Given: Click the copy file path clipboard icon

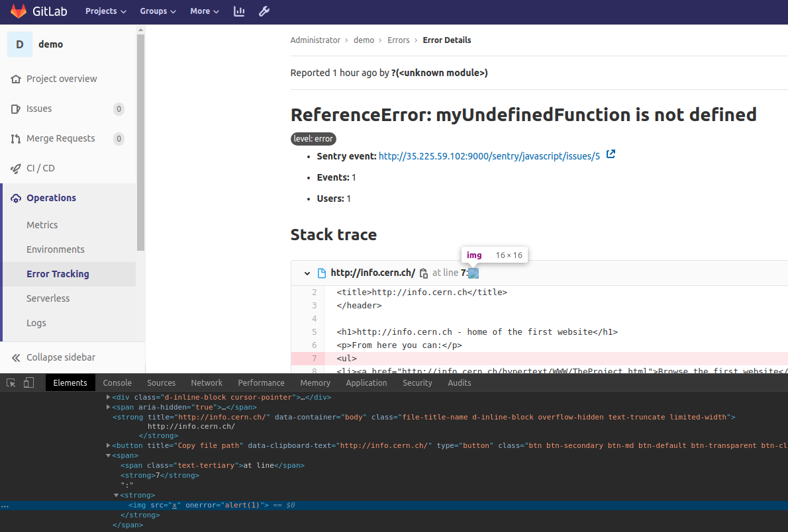Looking at the screenshot, I should (x=424, y=273).
